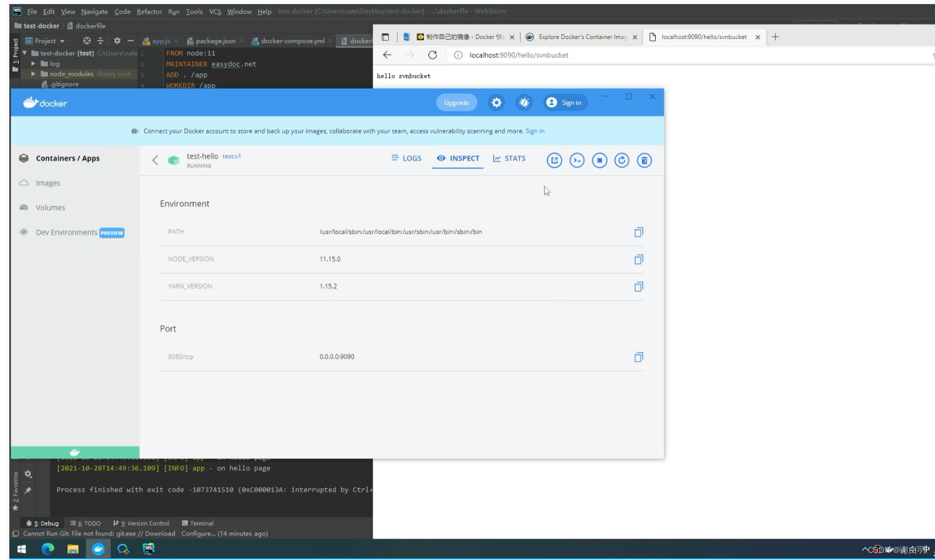Click the Download link in status bar

(160, 534)
